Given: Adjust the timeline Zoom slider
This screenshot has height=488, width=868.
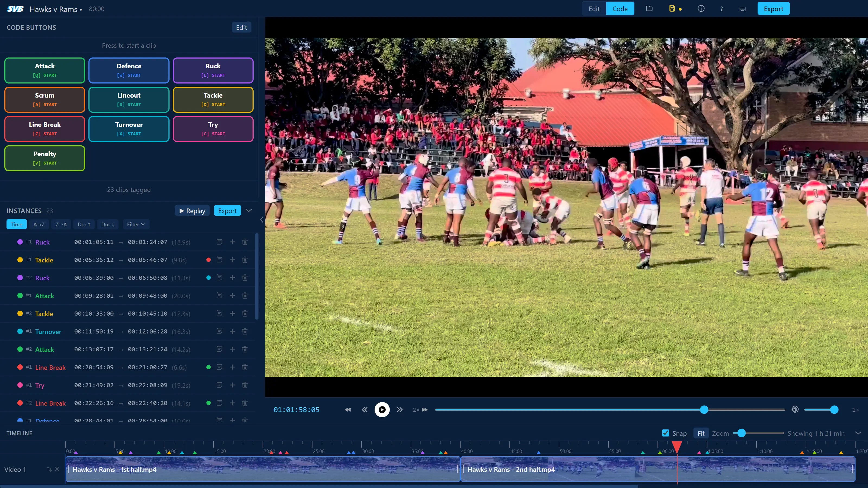Looking at the screenshot, I should [x=758, y=433].
